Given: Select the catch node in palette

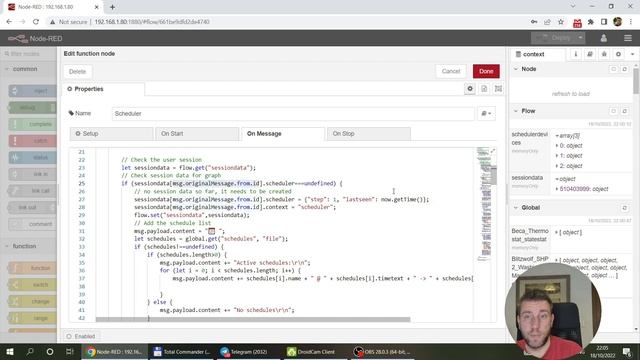Looking at the screenshot, I should (x=33, y=141).
